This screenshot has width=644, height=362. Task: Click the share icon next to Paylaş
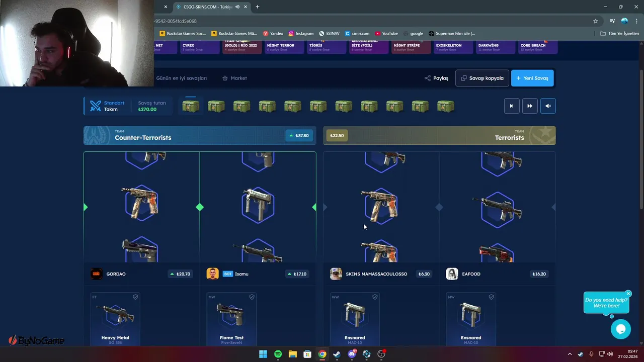428,78
